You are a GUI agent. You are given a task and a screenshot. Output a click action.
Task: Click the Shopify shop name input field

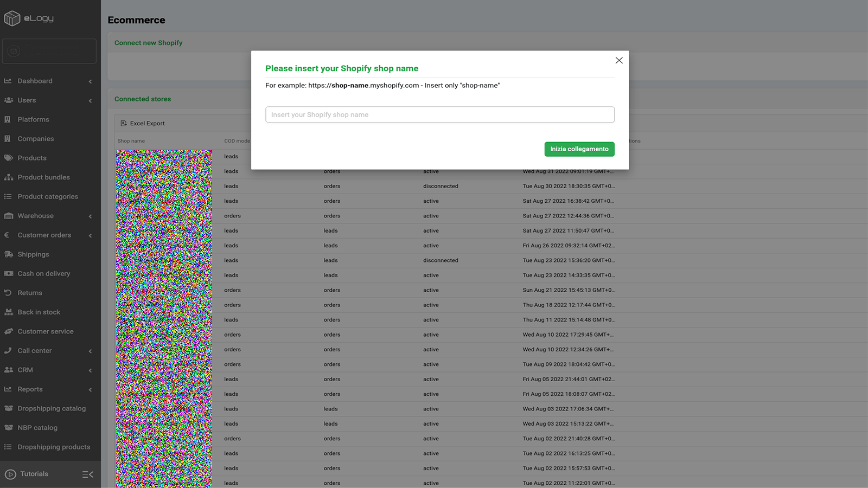pos(439,114)
